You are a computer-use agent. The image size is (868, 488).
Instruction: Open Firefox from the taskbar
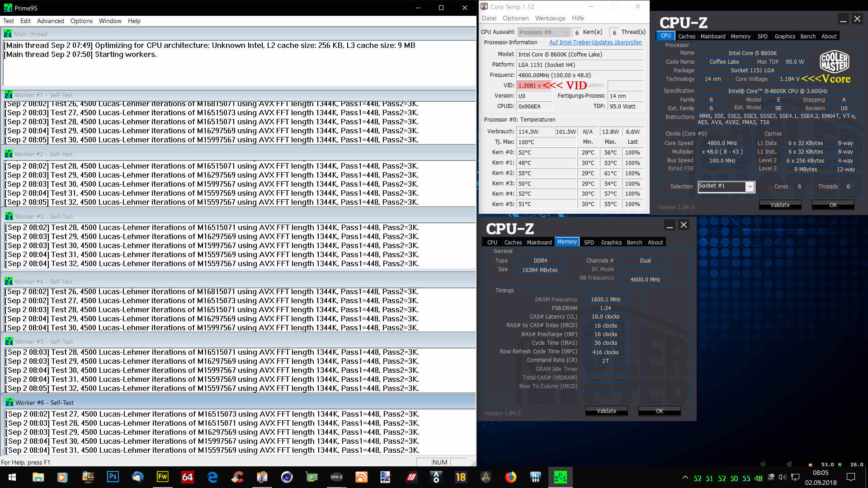tap(510, 477)
